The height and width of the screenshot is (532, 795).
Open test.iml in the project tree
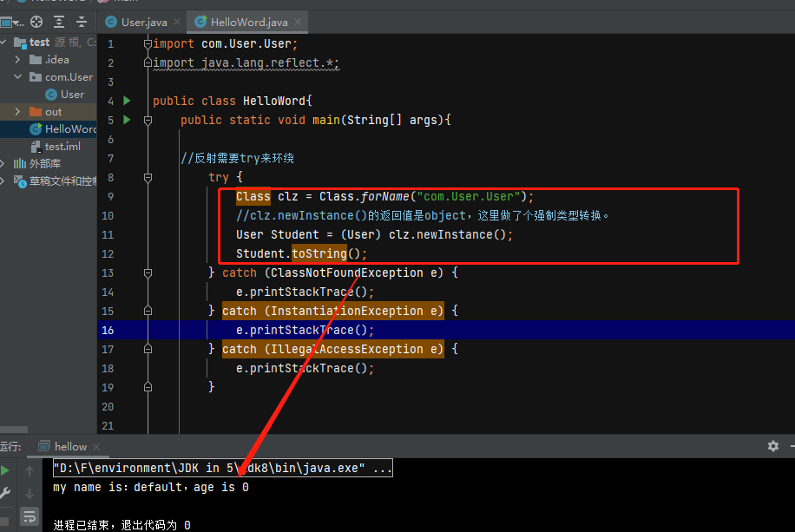62,147
